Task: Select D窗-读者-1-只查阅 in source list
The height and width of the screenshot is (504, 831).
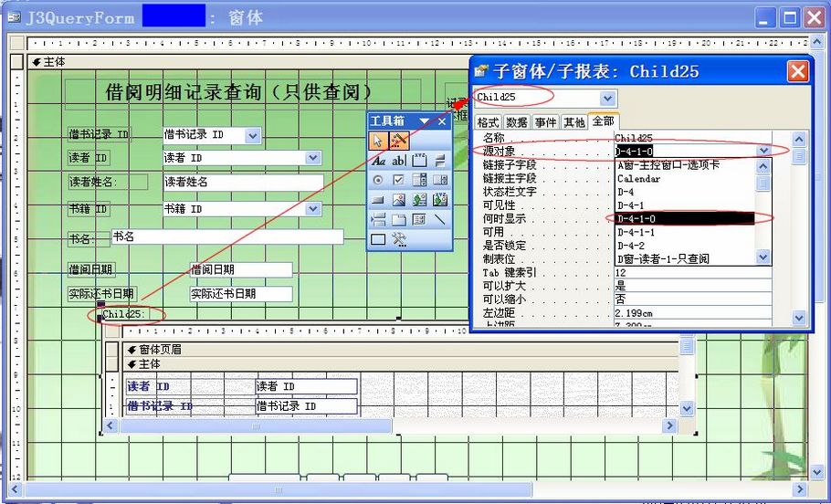Action: pos(685,259)
